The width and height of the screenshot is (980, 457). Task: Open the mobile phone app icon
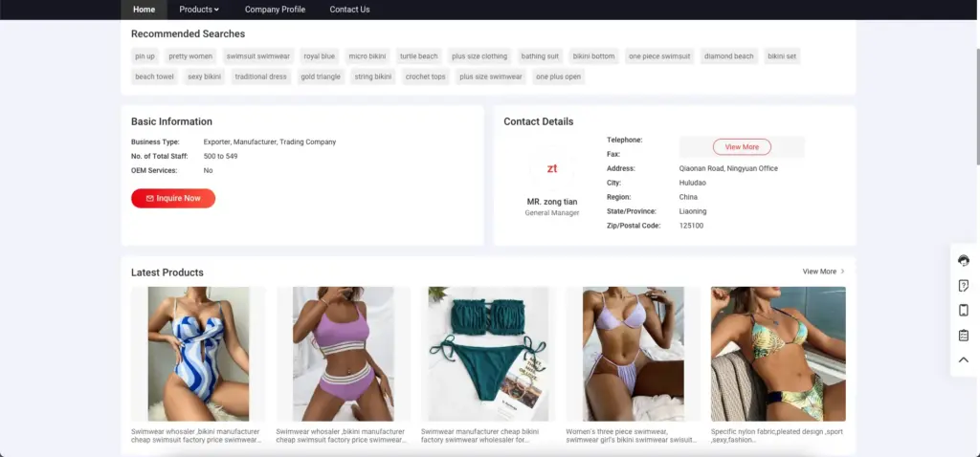963,311
